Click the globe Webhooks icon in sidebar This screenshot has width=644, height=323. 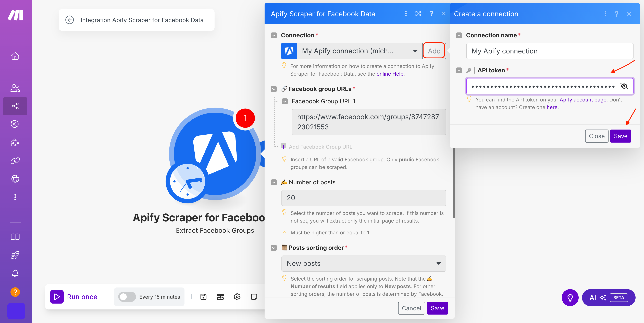coord(15,179)
